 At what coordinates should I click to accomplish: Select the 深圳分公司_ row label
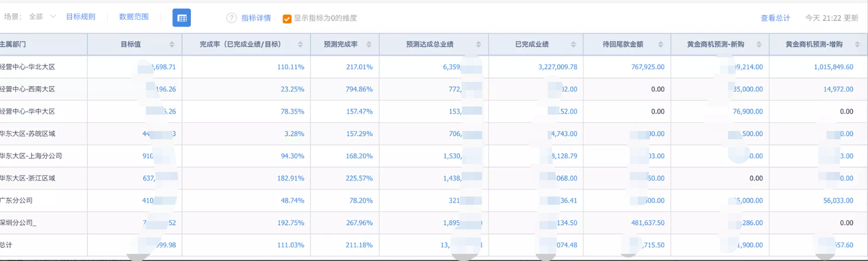[x=18, y=223]
